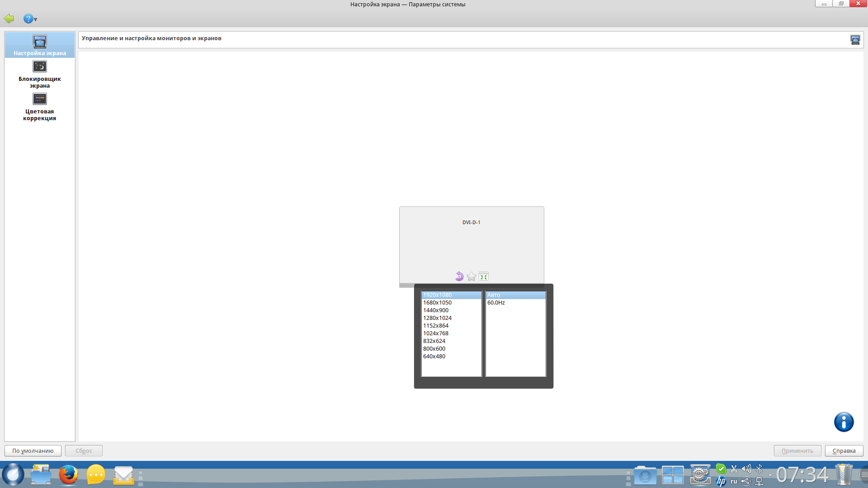Click the rotate display icon on DVI-D-1
The width and height of the screenshot is (868, 488).
coord(459,276)
